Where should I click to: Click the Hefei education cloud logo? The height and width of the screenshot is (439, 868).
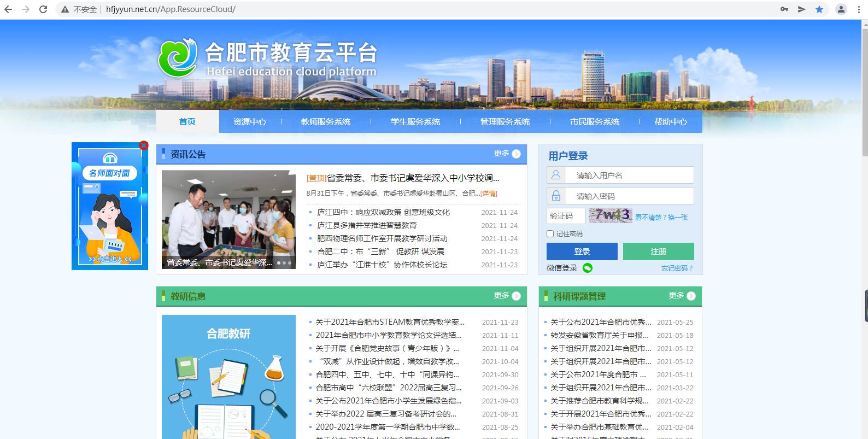point(178,58)
